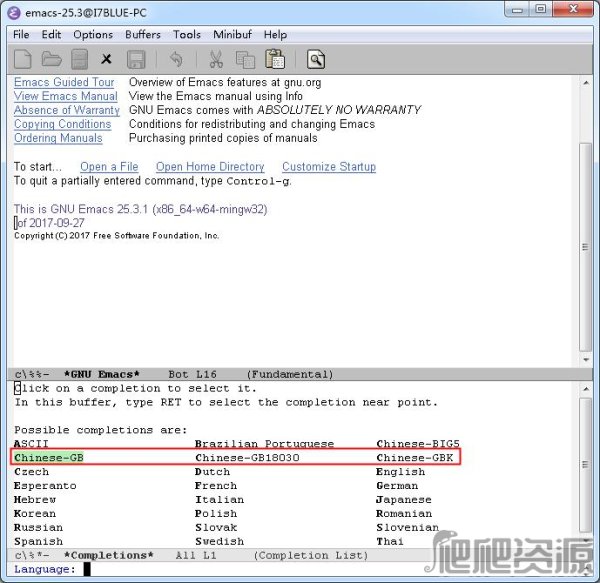Open the File menu
This screenshot has width=600, height=583.
pos(21,35)
